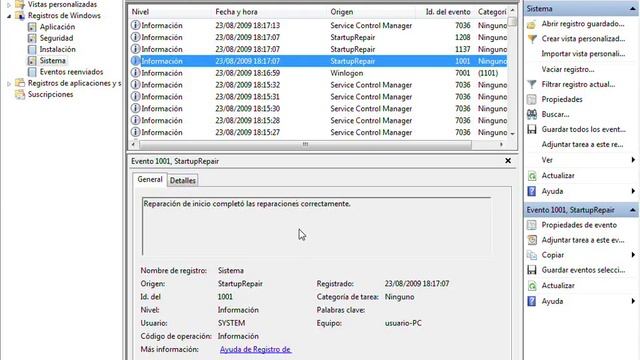Sort by Fecha y hora column header
This screenshot has height=360, width=640.
click(236, 12)
